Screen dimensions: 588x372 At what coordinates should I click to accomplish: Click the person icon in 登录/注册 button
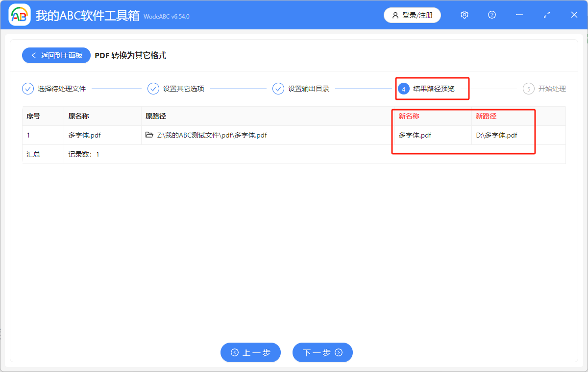pyautogui.click(x=395, y=15)
